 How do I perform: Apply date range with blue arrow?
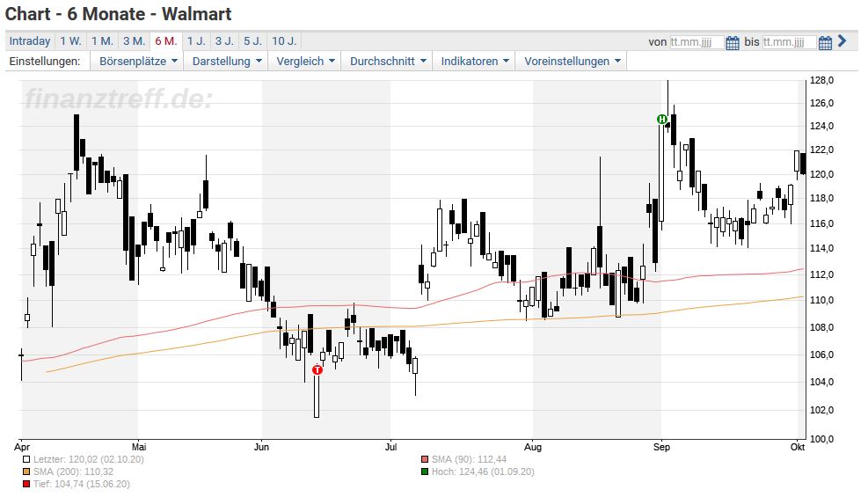tap(842, 41)
